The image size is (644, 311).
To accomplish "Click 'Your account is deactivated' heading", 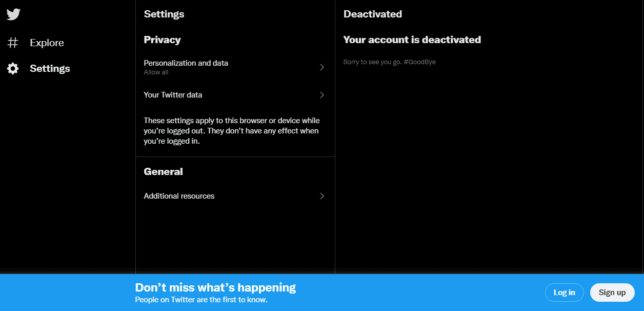I will 412,40.
